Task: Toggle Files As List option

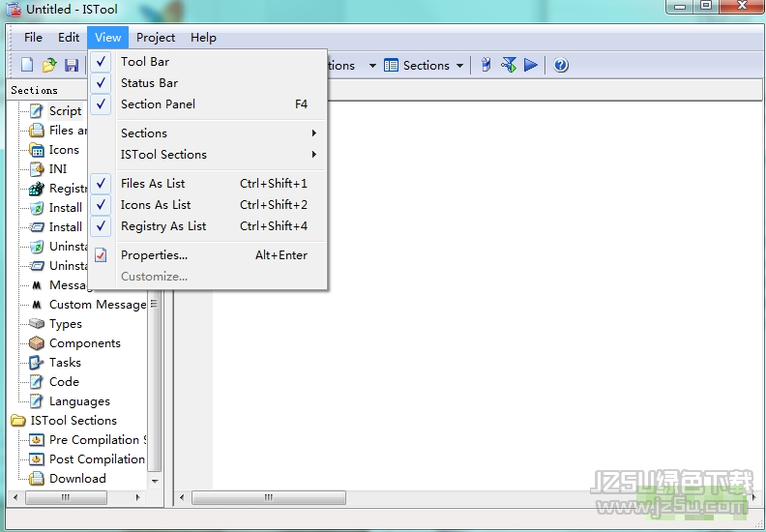Action: [209, 184]
